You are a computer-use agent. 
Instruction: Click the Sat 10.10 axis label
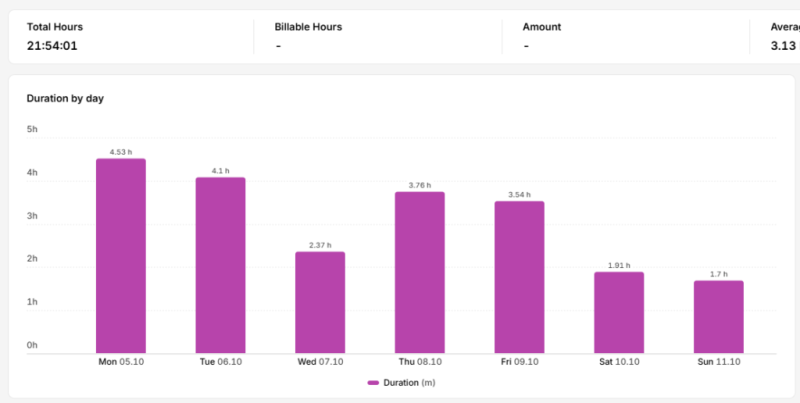(x=619, y=362)
